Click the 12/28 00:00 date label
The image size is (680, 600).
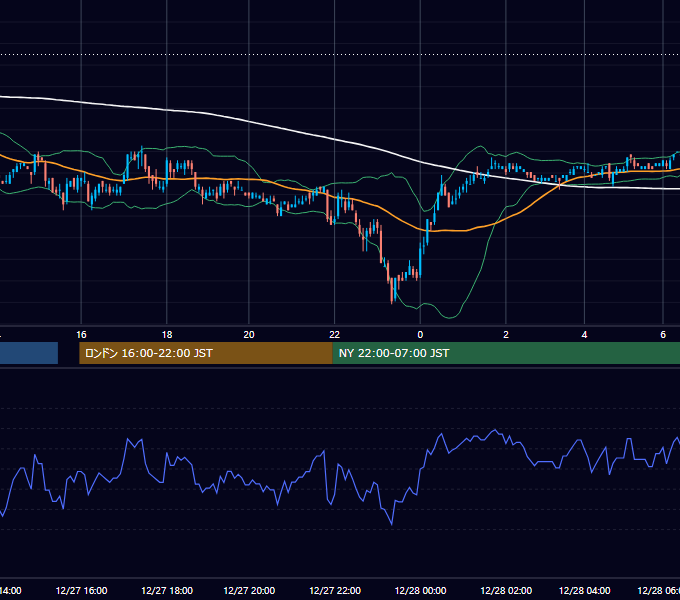pyautogui.click(x=420, y=590)
